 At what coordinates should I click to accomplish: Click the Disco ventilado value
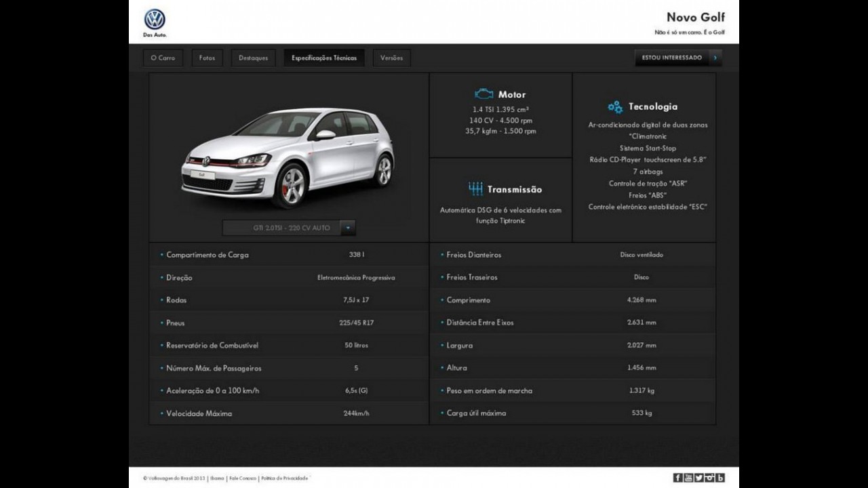[x=642, y=255]
